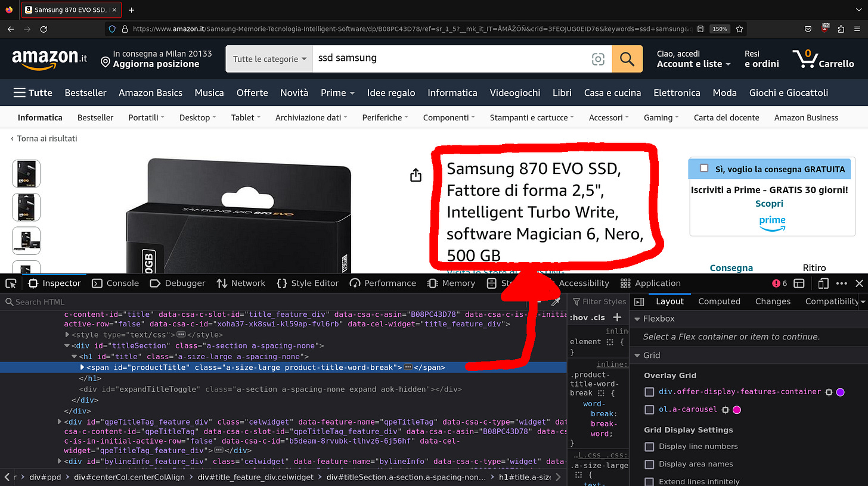Open the Style Editor tab
Screen dimensions: 868x486
click(x=308, y=283)
